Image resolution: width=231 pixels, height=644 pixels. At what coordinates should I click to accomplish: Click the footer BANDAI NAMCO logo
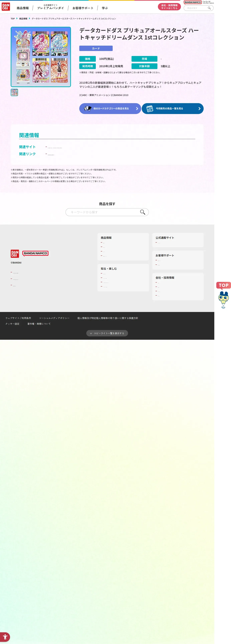pyautogui.click(x=35, y=253)
